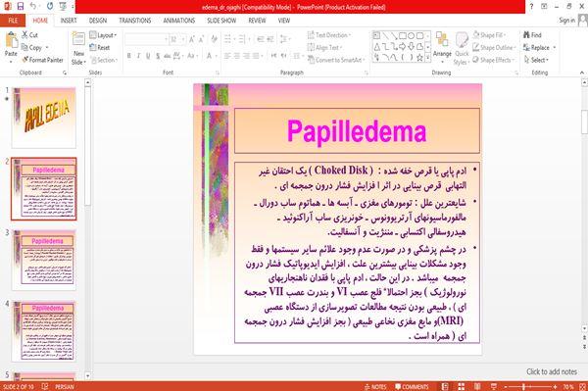Expand the Section dropdown
The height and width of the screenshot is (391, 588).
[x=104, y=60]
